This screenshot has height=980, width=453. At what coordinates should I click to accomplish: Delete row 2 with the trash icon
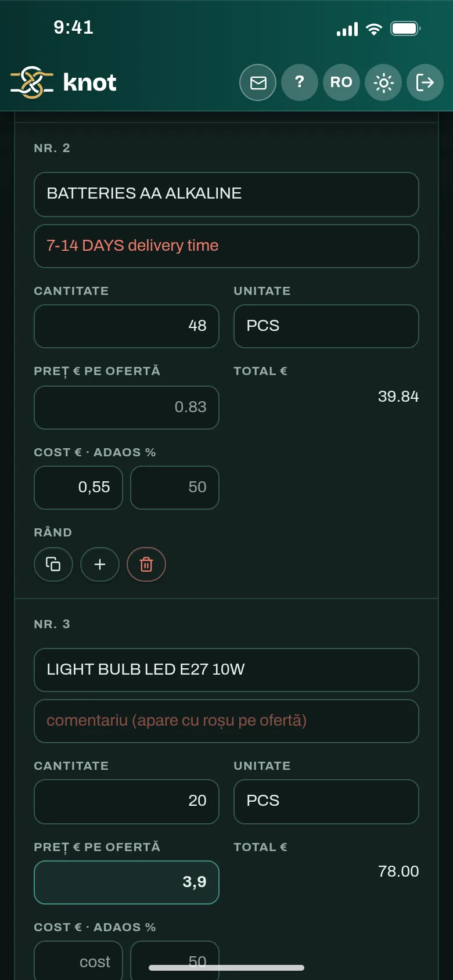(146, 564)
